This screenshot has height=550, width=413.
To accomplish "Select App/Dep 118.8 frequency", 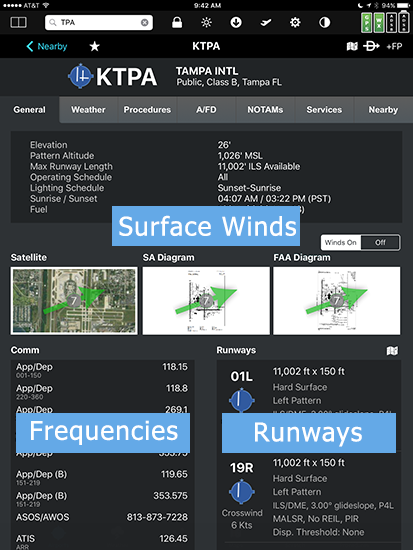I will [102, 391].
